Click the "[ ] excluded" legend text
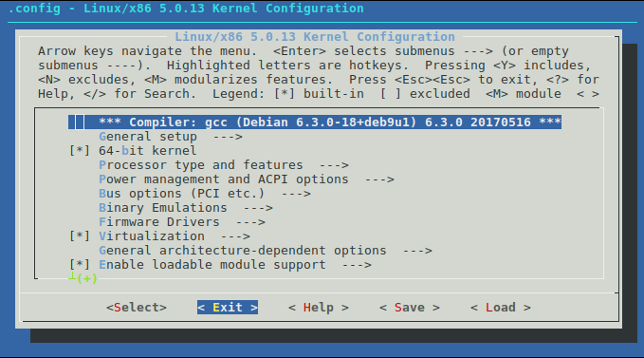Viewport: 644px width, 358px height. [x=425, y=94]
